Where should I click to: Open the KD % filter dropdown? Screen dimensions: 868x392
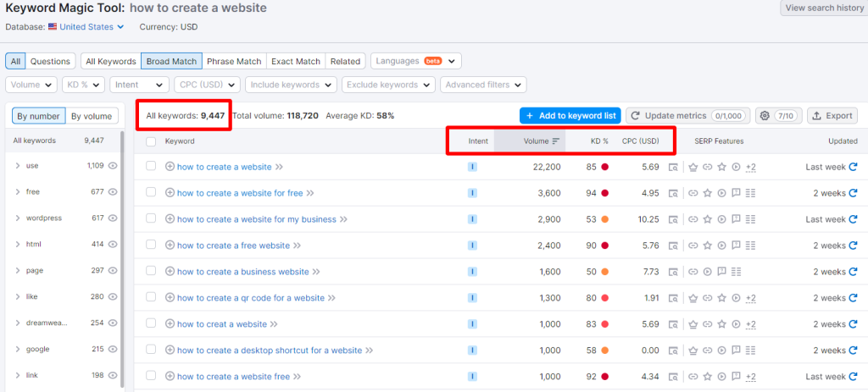[83, 85]
